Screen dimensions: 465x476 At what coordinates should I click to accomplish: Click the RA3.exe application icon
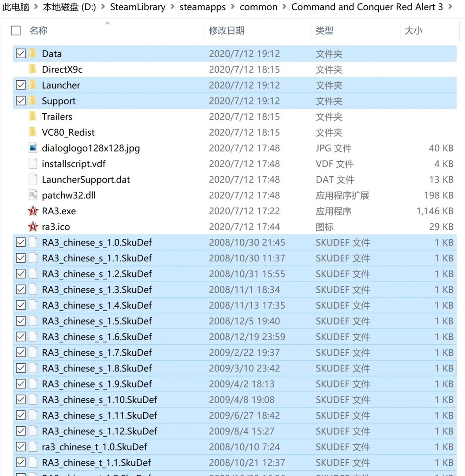coord(33,211)
